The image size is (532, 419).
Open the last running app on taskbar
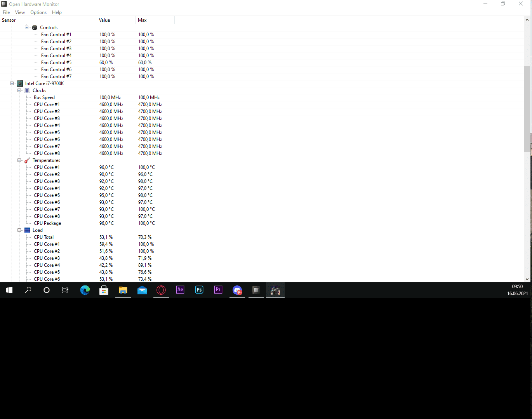pos(275,290)
